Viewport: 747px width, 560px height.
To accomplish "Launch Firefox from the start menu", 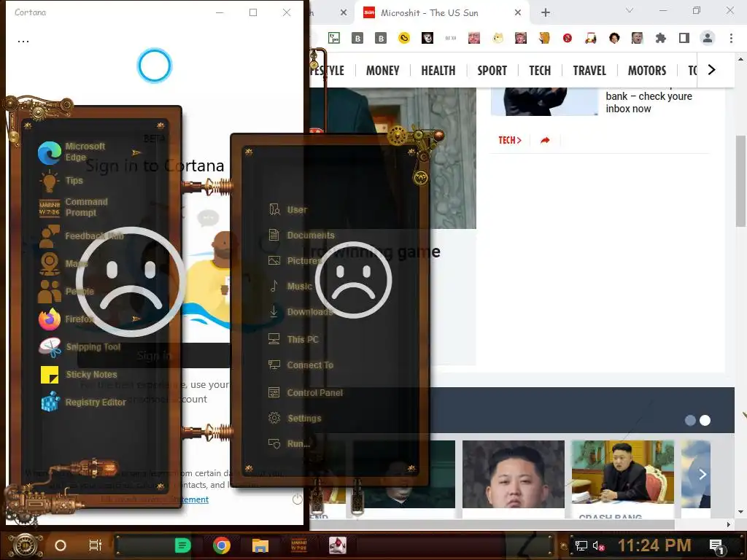I will click(x=66, y=319).
